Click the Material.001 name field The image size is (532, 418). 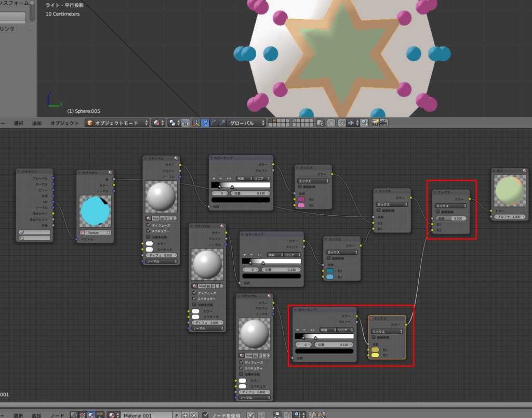coord(147,415)
